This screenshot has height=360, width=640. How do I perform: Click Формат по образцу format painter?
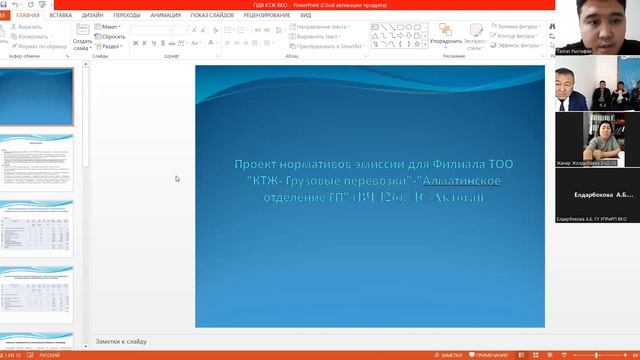tap(39, 46)
